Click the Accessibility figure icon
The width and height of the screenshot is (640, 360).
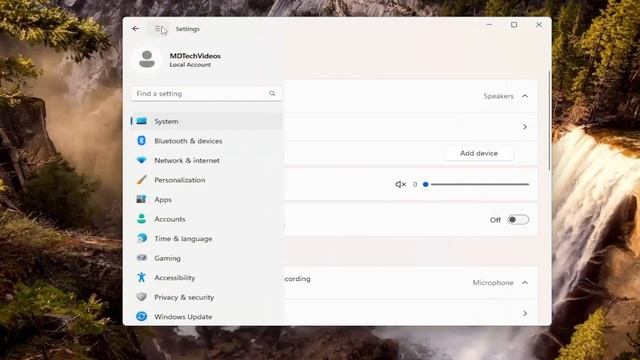(x=142, y=277)
